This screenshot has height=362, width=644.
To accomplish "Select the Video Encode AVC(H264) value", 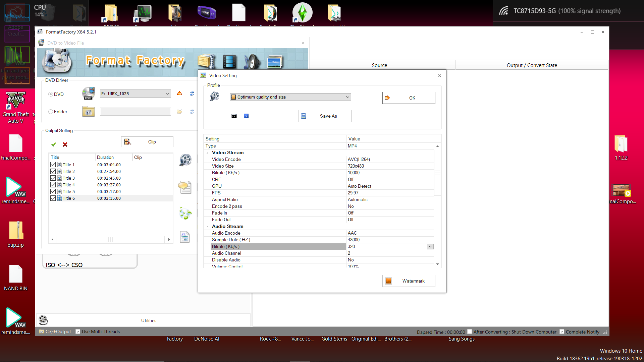I will pos(390,159).
